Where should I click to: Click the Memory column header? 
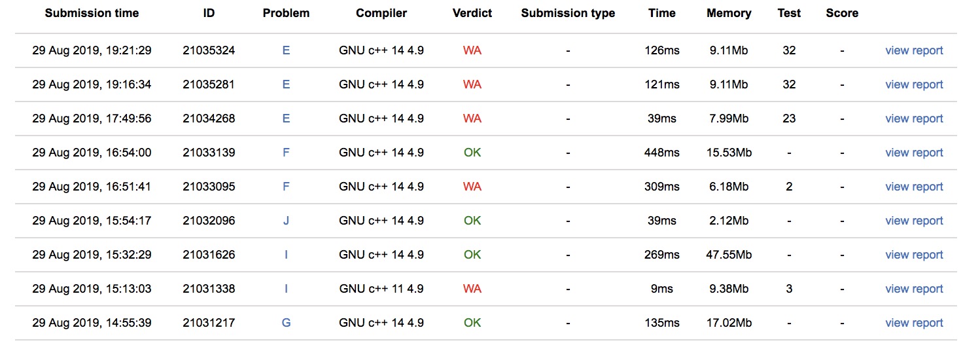[x=728, y=13]
